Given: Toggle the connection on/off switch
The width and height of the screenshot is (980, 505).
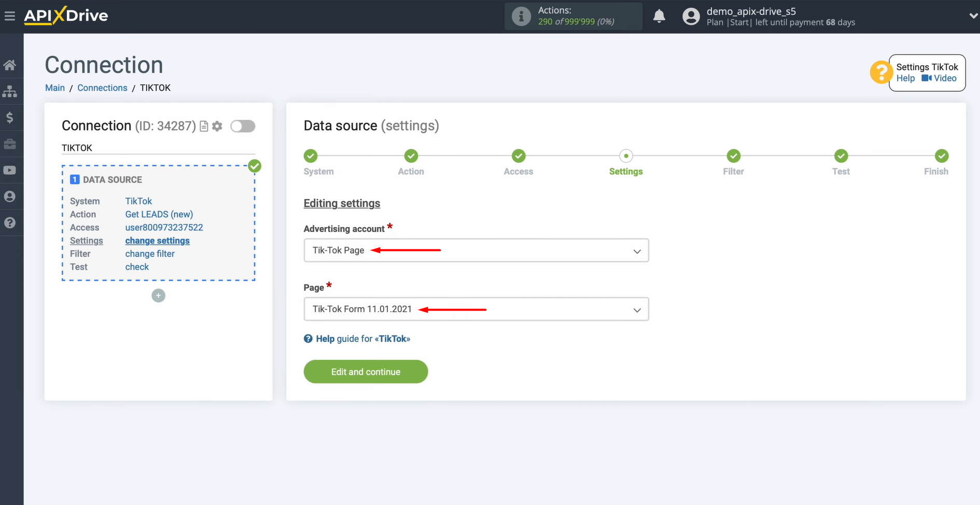Looking at the screenshot, I should coord(243,126).
